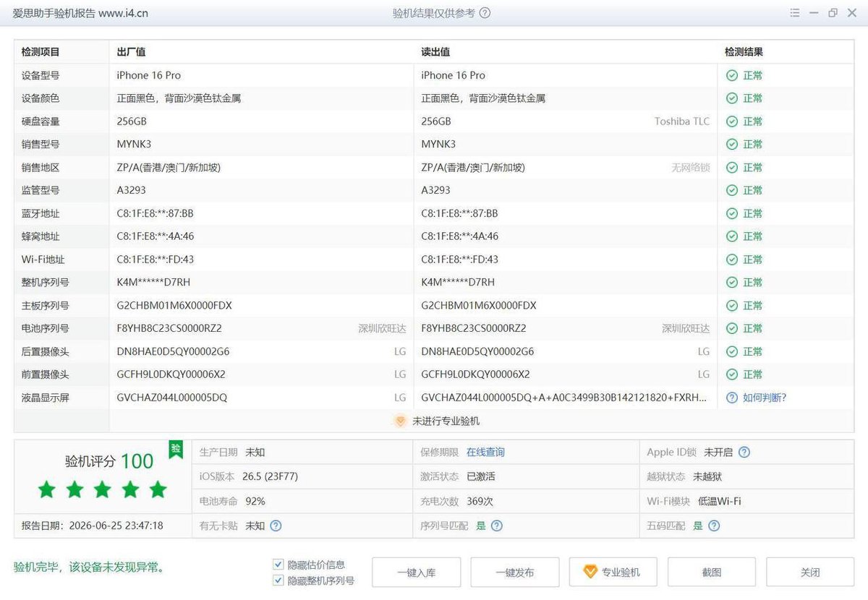Uncheck the 隐藏整机序列号 checkbox
The width and height of the screenshot is (868, 600).
click(x=278, y=580)
